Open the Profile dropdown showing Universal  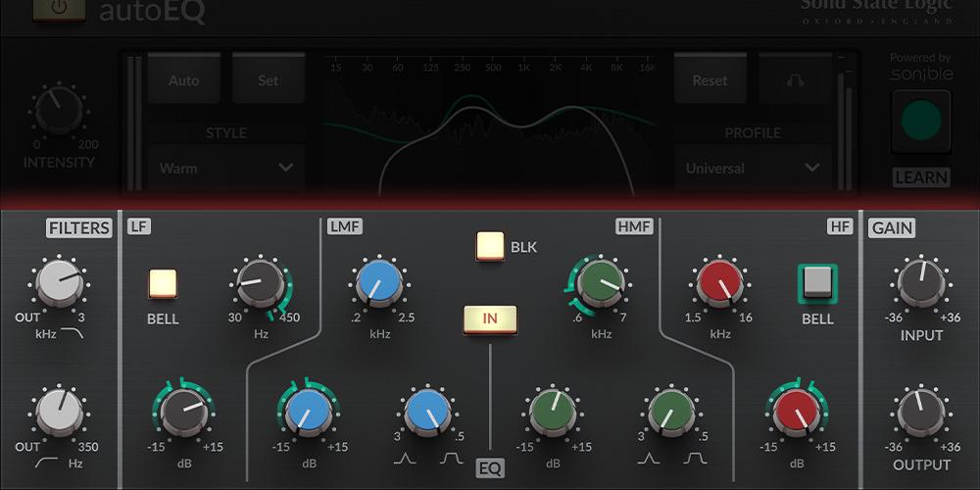point(752,169)
